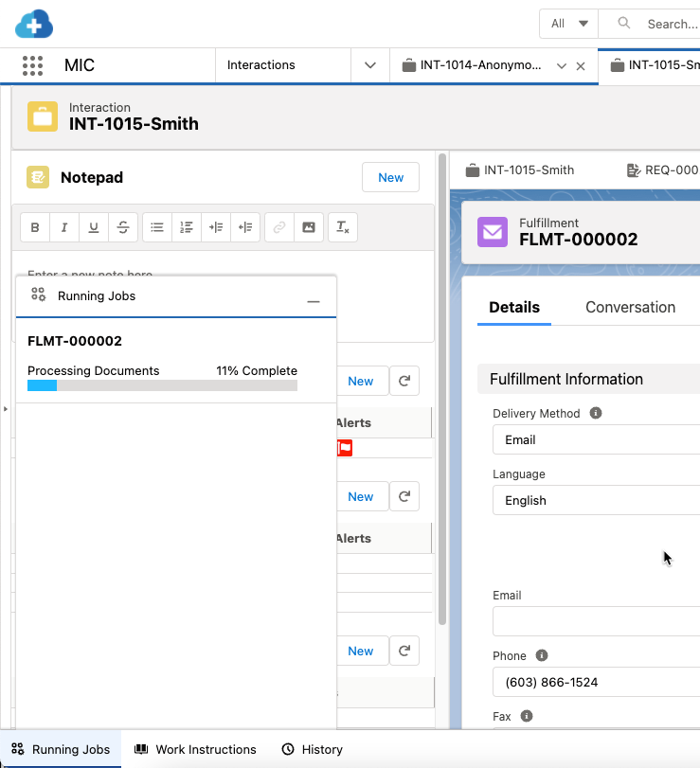Apply strikethrough formatting in Notepad

(x=122, y=227)
